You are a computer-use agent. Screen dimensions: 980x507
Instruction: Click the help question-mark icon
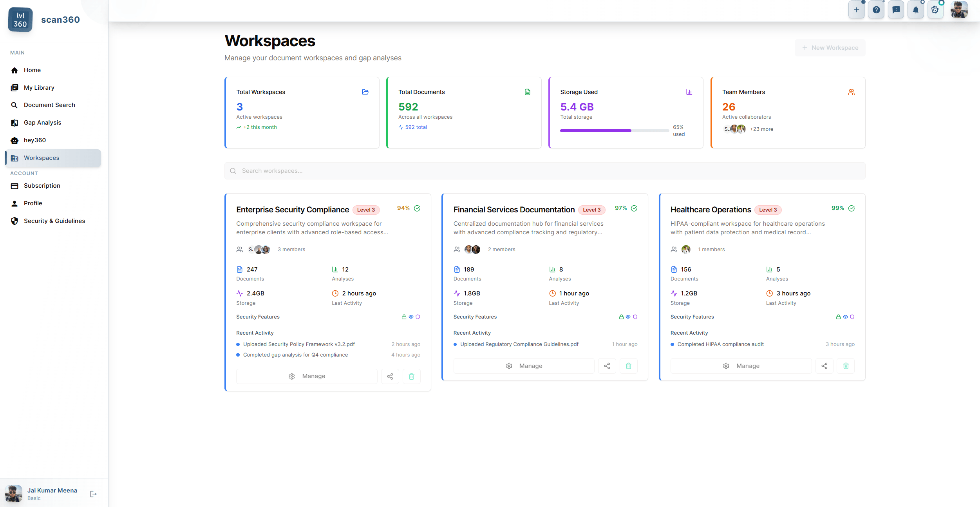pos(877,9)
